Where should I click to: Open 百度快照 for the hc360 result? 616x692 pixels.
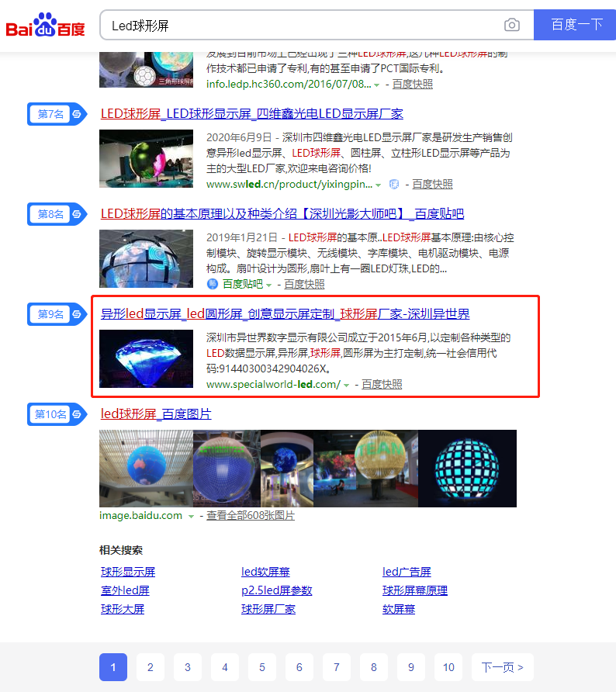pos(413,85)
